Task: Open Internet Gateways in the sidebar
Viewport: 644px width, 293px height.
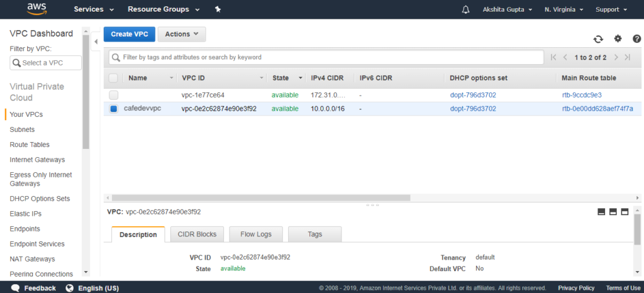Action: click(37, 160)
